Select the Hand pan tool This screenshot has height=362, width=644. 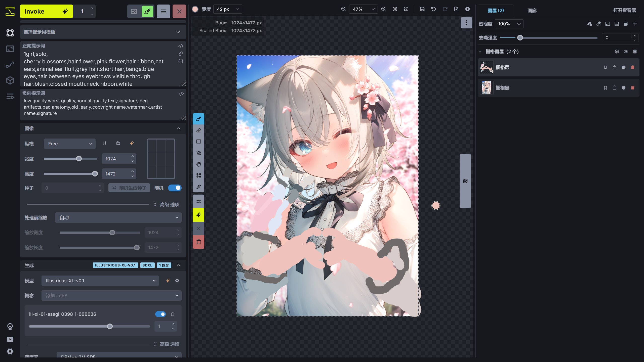pos(198,164)
